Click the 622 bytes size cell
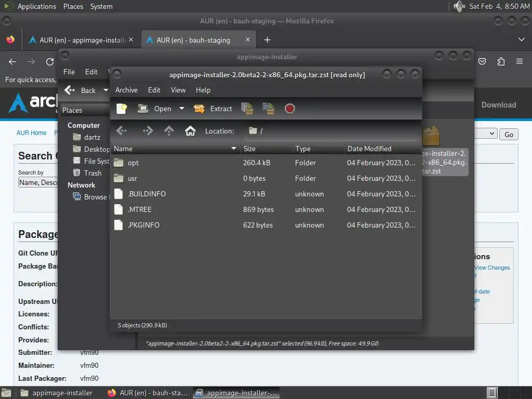 click(258, 225)
